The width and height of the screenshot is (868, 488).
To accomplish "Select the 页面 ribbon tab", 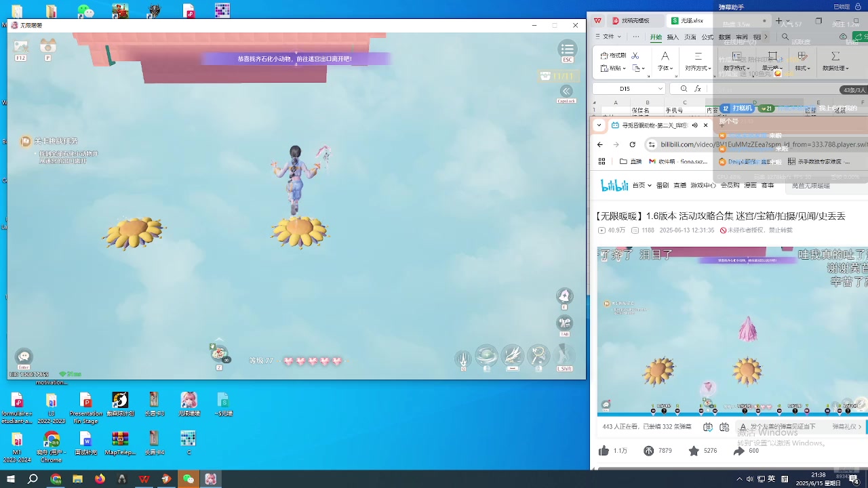I will coord(690,37).
